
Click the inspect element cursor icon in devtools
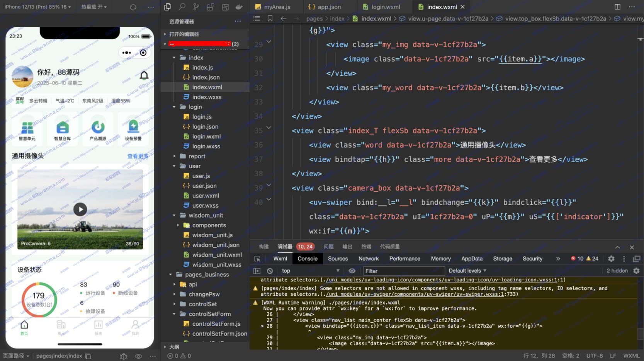point(257,259)
